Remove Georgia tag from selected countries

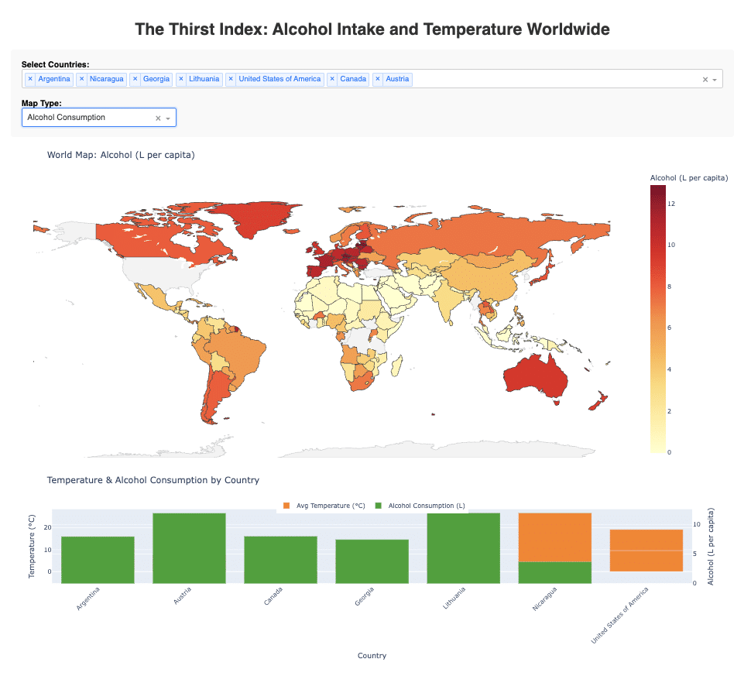click(135, 79)
